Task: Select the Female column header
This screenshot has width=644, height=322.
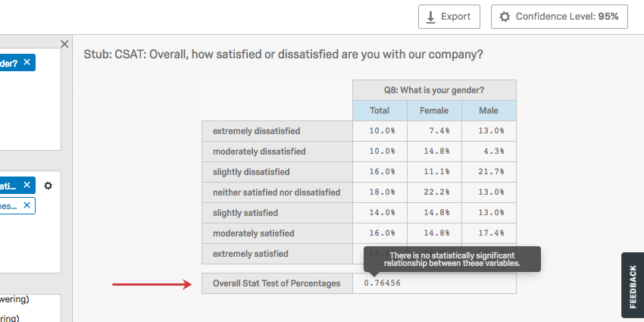Action: click(434, 111)
